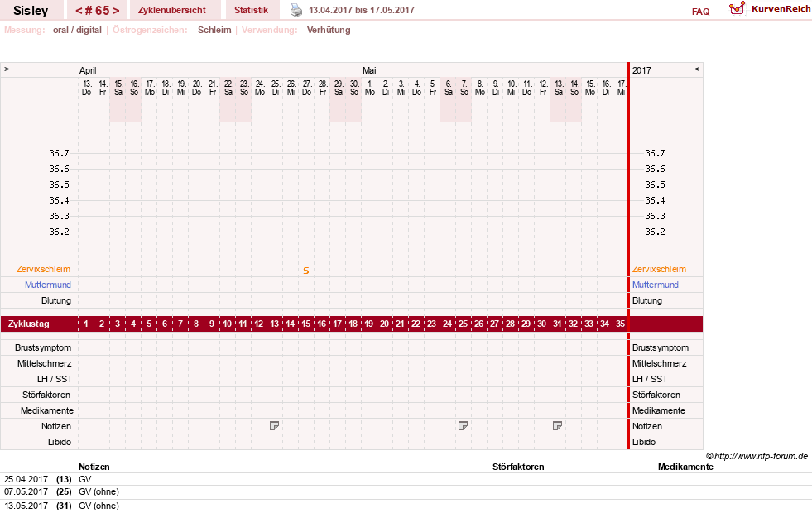Screen dimensions: 812x532
Task: Click the left Libido row label
Action: 60,442
